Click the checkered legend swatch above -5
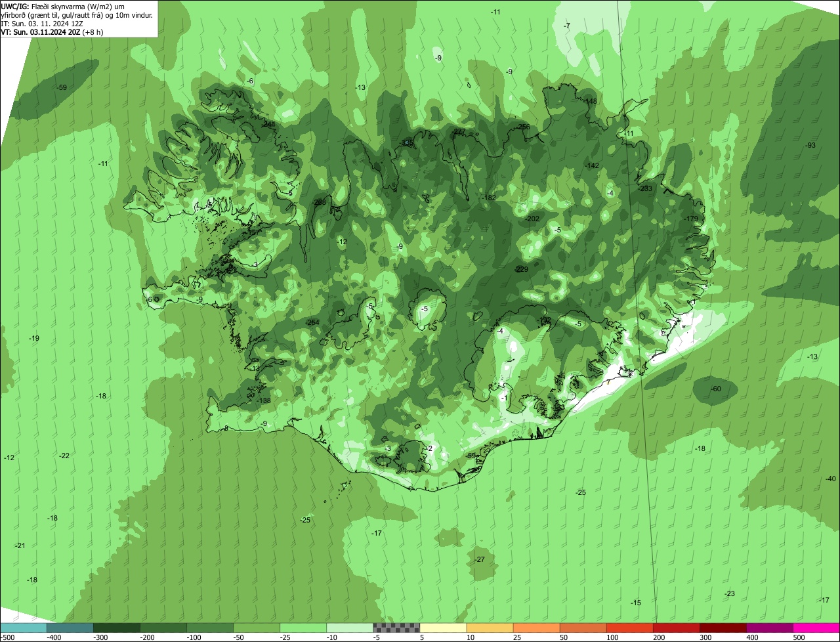The image size is (840, 642). pos(396,628)
